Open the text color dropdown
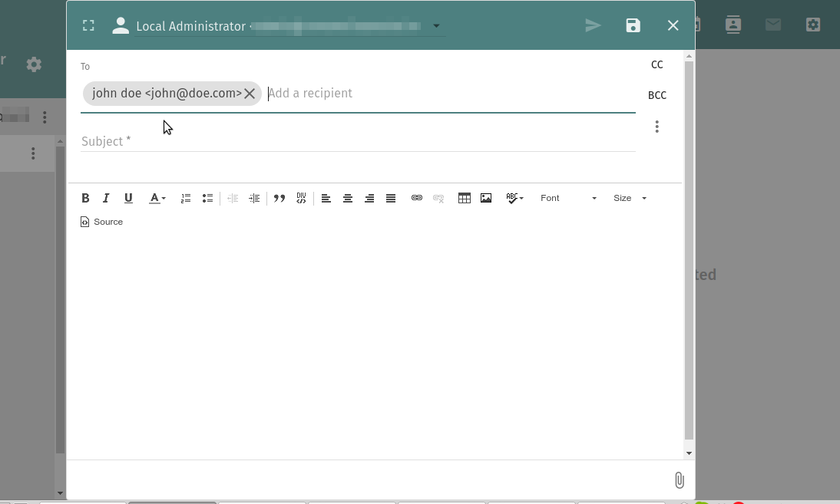The image size is (840, 504). (157, 198)
